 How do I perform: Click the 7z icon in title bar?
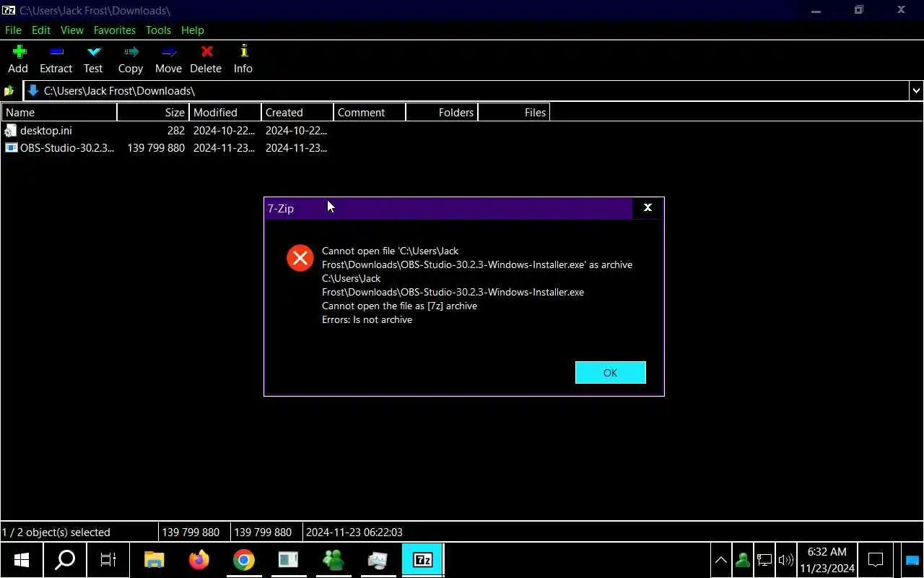[9, 10]
